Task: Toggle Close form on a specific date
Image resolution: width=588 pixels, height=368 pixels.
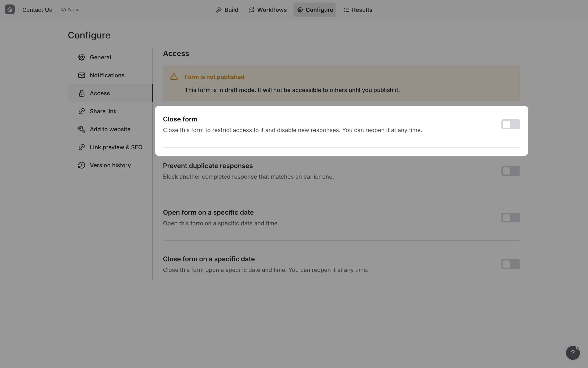Action: pyautogui.click(x=511, y=264)
